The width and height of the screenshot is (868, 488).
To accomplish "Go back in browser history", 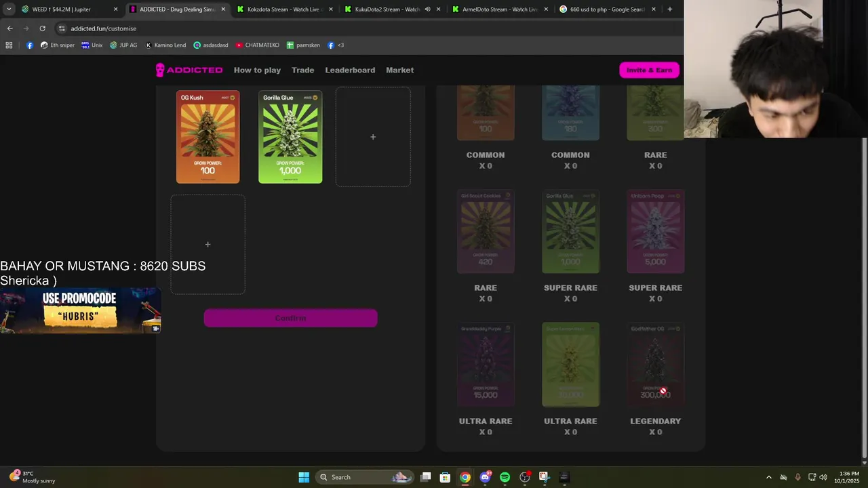I will point(9,28).
